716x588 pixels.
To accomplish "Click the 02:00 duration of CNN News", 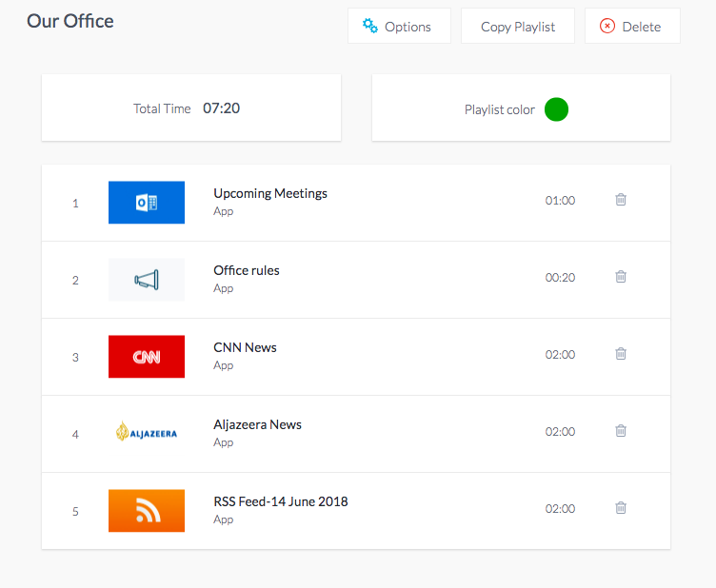I will click(560, 355).
